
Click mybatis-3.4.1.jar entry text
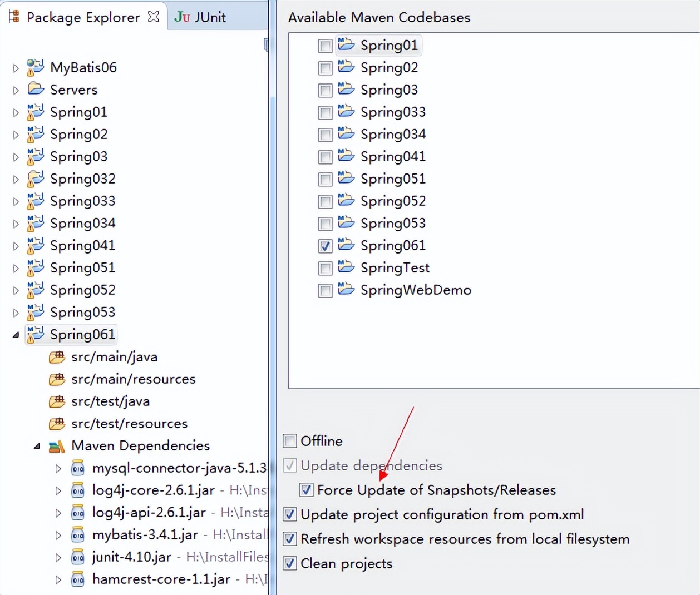pos(145,535)
